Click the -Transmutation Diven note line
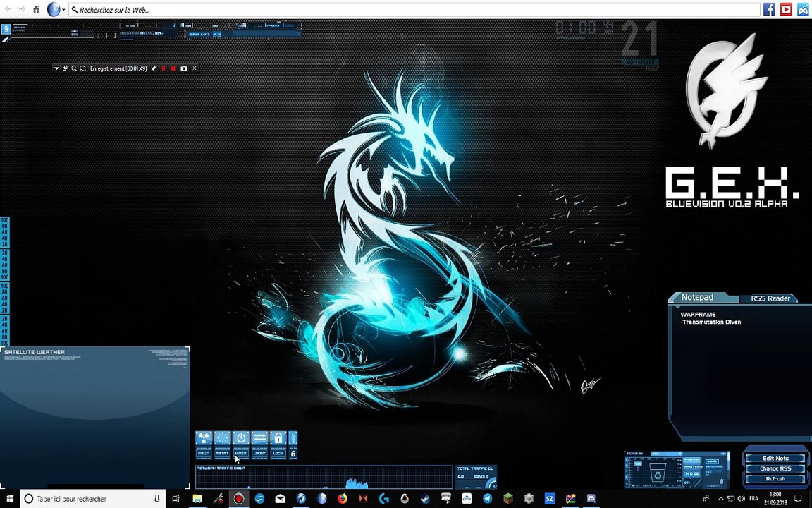 (x=710, y=322)
